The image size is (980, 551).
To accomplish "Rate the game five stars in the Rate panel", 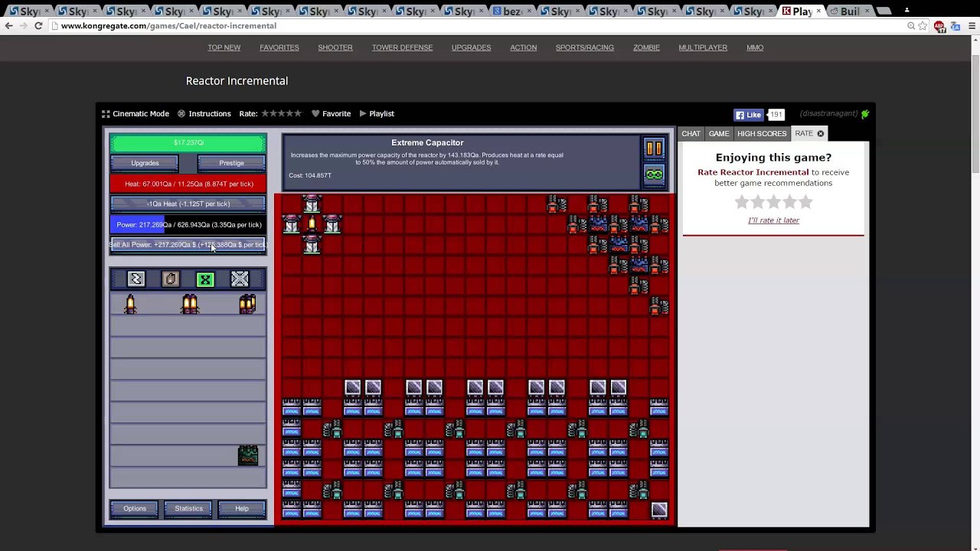I will 806,202.
